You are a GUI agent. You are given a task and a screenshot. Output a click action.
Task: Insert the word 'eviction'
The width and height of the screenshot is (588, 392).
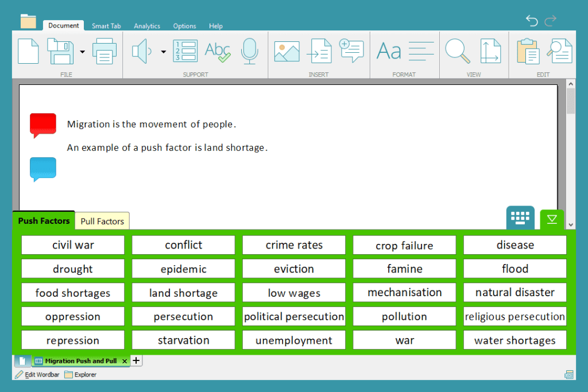[x=294, y=269]
